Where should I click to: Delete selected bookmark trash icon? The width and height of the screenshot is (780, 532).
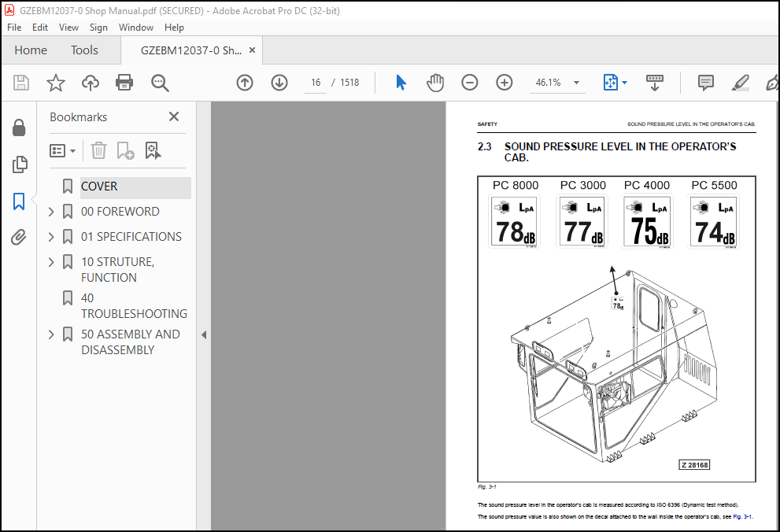[x=98, y=150]
